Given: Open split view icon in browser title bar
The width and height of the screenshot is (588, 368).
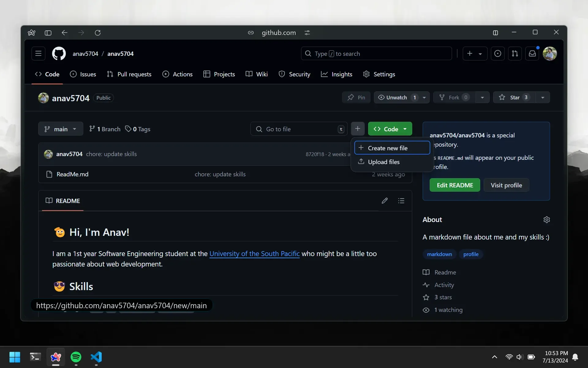Looking at the screenshot, I should pos(496,33).
